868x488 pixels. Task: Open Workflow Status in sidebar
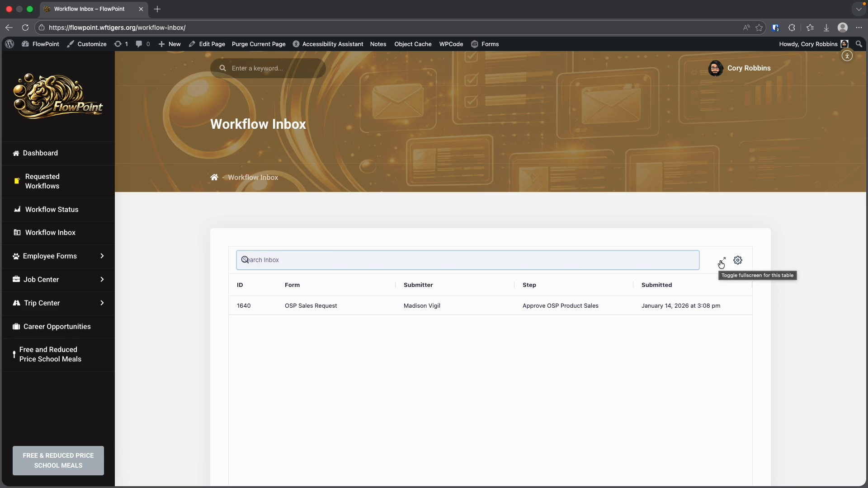[52, 209]
